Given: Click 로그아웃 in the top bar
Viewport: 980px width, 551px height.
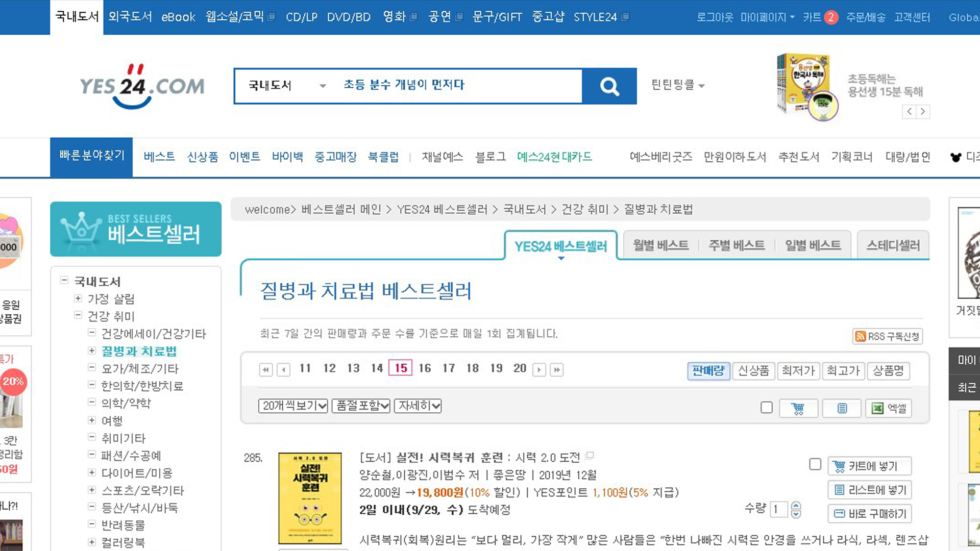Looking at the screenshot, I should pyautogui.click(x=715, y=17).
